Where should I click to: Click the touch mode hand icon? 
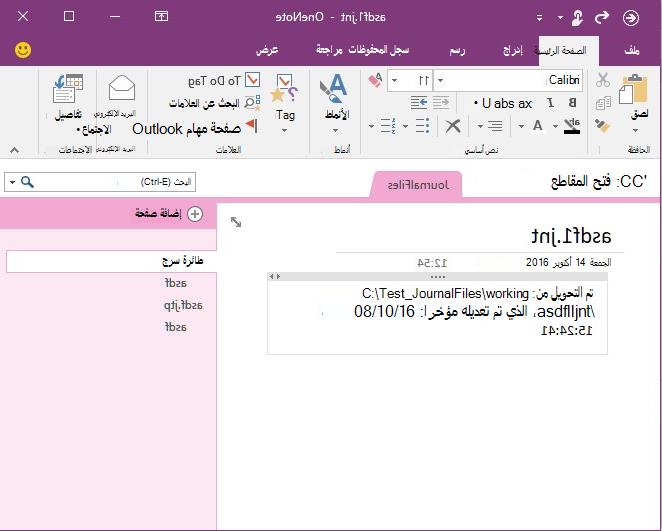coord(577,18)
